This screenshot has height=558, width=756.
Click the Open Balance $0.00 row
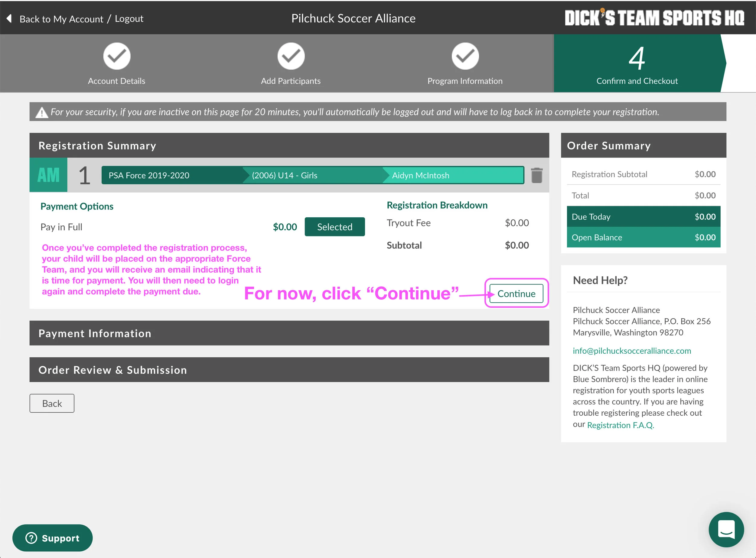pyautogui.click(x=644, y=238)
